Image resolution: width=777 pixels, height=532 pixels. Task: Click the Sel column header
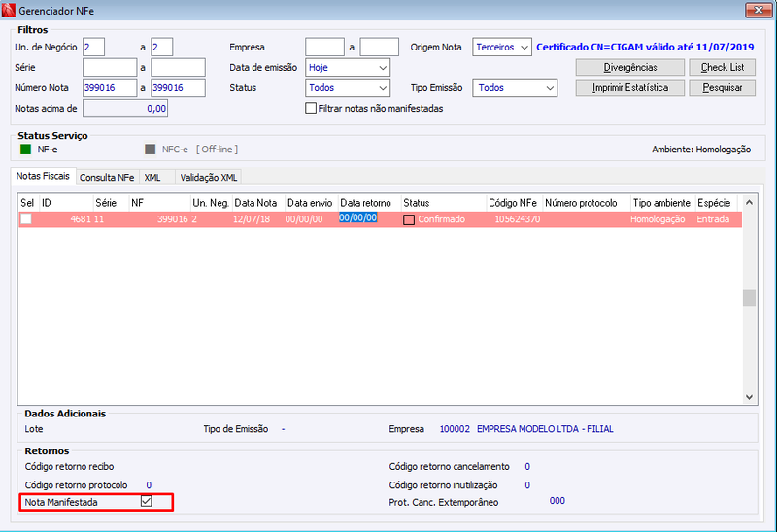28,203
